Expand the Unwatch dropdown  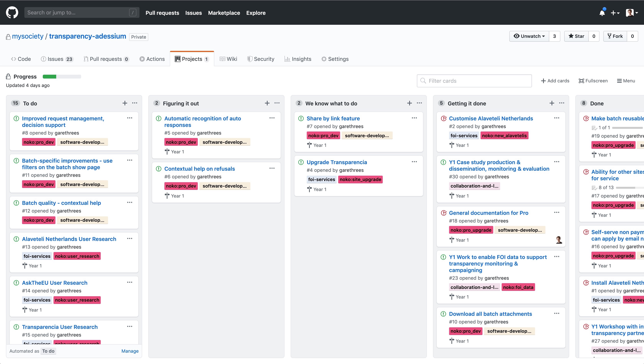tap(529, 36)
